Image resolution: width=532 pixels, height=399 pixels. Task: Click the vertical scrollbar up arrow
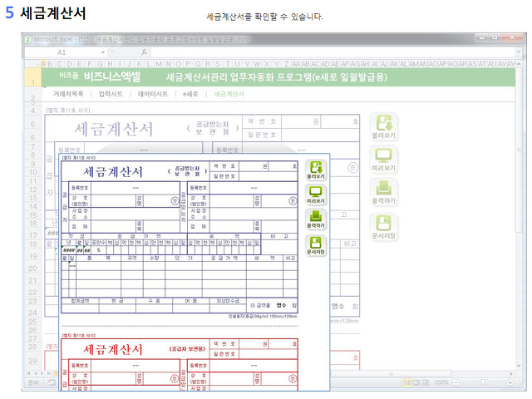(519, 64)
